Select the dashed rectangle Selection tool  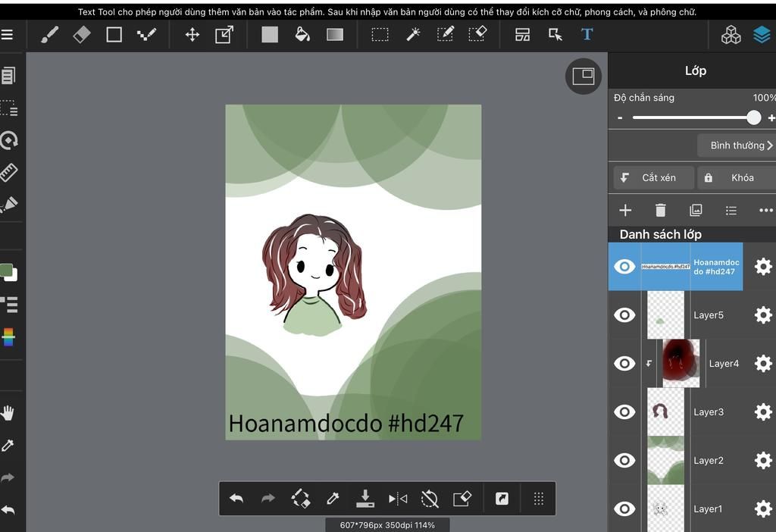pyautogui.click(x=380, y=35)
